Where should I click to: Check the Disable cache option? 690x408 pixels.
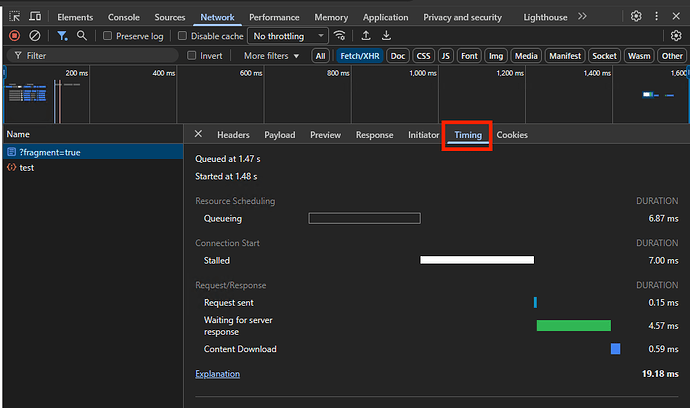pos(183,36)
